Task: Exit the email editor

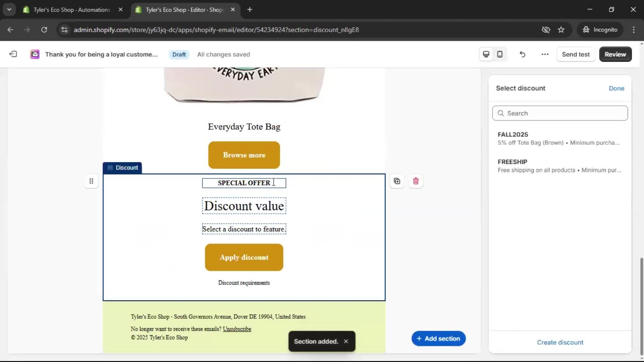Action: [13, 54]
